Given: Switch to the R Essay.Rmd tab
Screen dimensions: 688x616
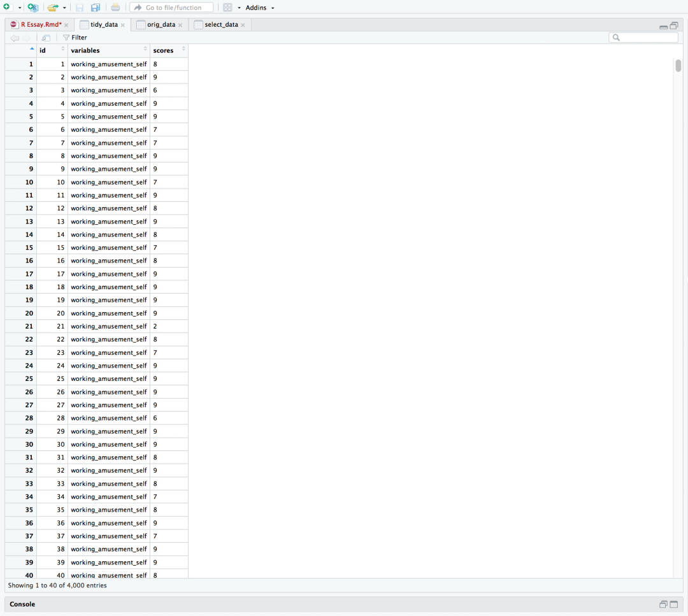Looking at the screenshot, I should 41,25.
